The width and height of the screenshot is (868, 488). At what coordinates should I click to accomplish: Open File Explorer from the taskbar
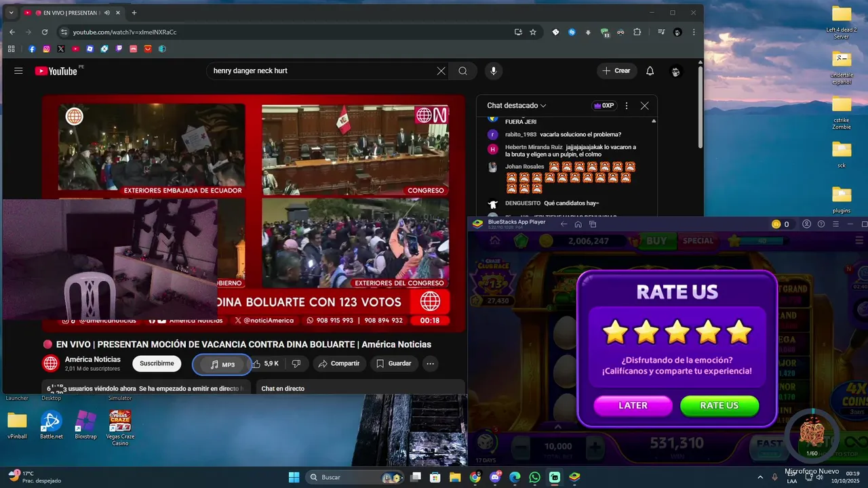455,477
